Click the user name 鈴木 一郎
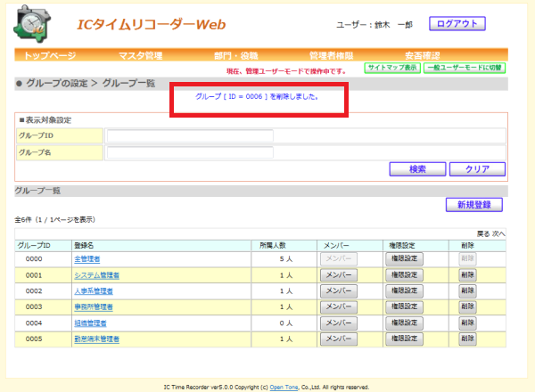 click(393, 25)
